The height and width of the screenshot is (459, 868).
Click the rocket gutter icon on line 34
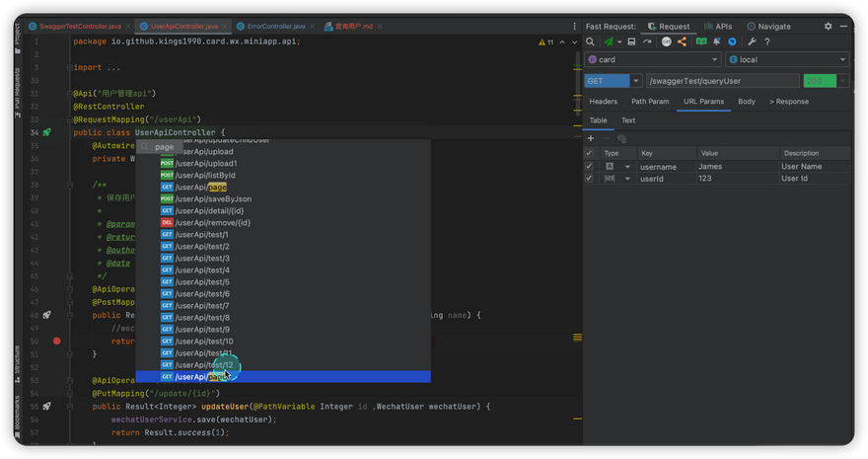click(x=46, y=132)
